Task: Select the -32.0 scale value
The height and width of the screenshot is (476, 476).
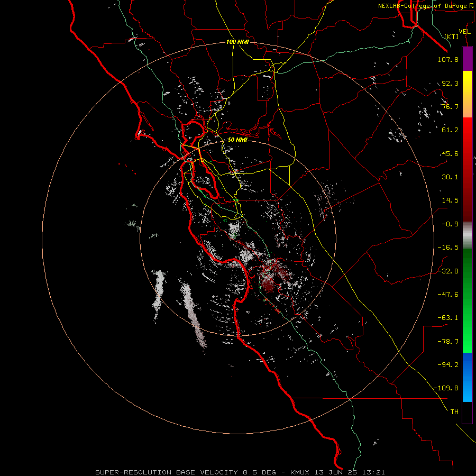Action: [x=448, y=271]
